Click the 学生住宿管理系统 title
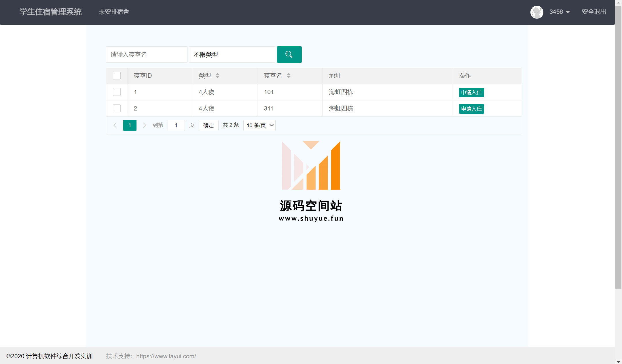This screenshot has height=364, width=622. [50, 12]
